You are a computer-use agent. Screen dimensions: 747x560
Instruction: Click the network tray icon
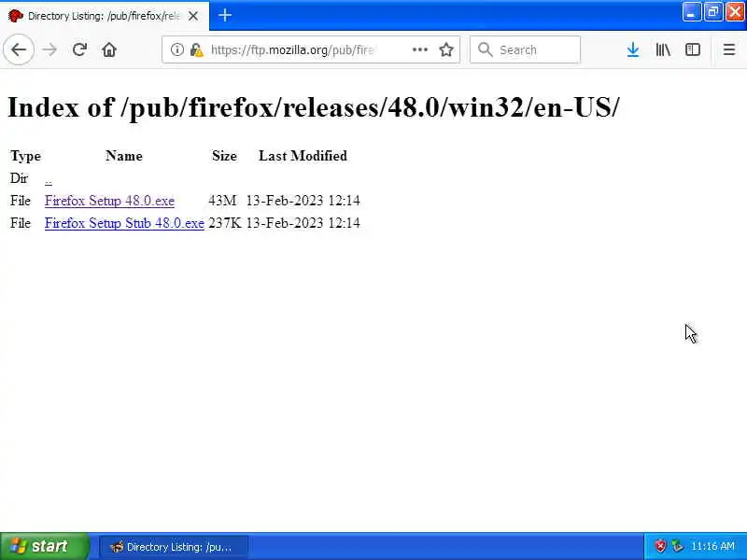tap(677, 546)
